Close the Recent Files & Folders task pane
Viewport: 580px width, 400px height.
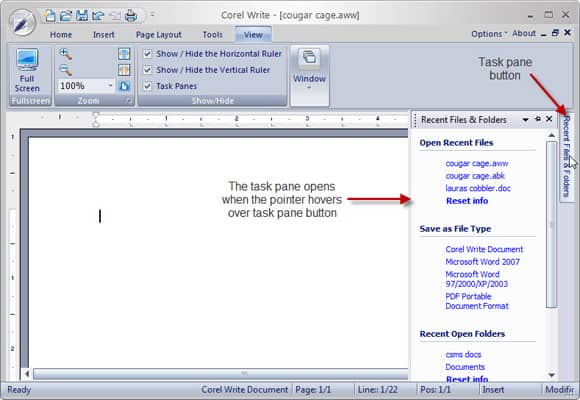point(549,119)
